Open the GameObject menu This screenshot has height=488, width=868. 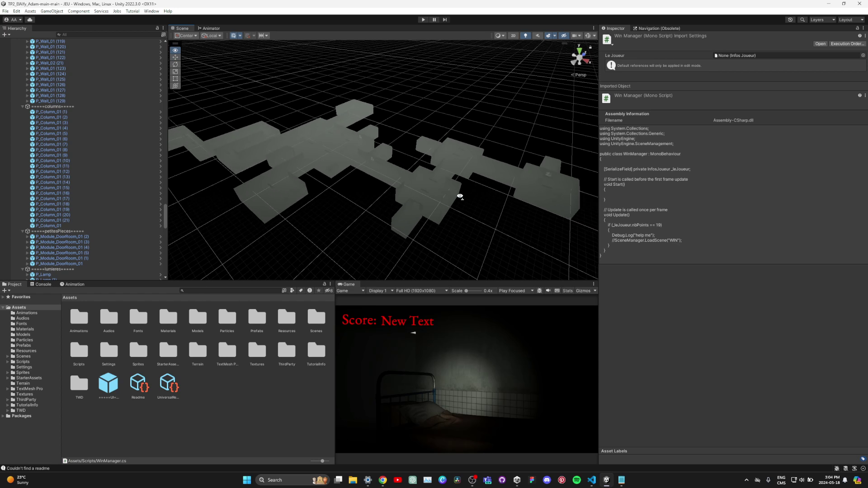pos(52,11)
